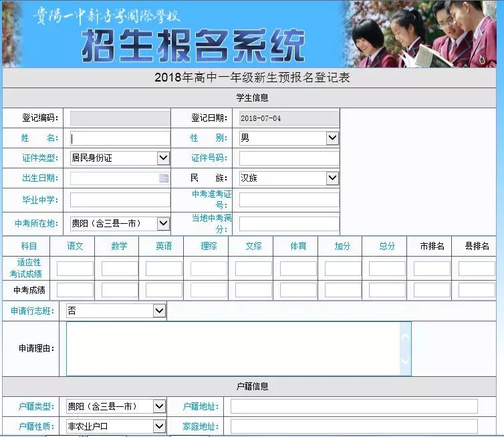Click the 证件号码 input field

pyautogui.click(x=289, y=158)
